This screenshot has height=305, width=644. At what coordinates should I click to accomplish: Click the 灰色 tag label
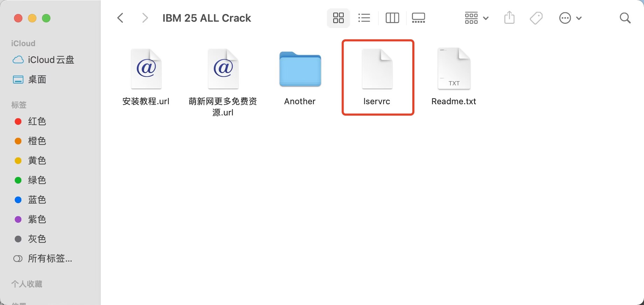(x=37, y=239)
